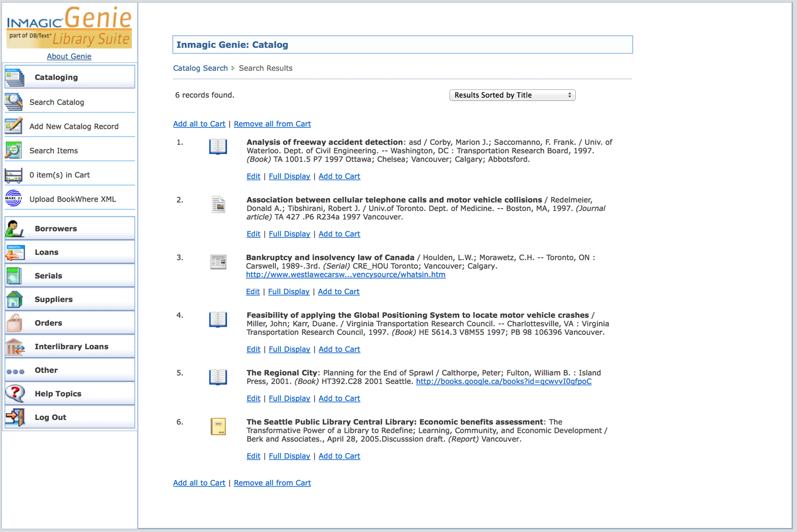Viewport: 797px width, 532px height.
Task: Click report icon for Seattle Public Library record
Action: coord(218,426)
